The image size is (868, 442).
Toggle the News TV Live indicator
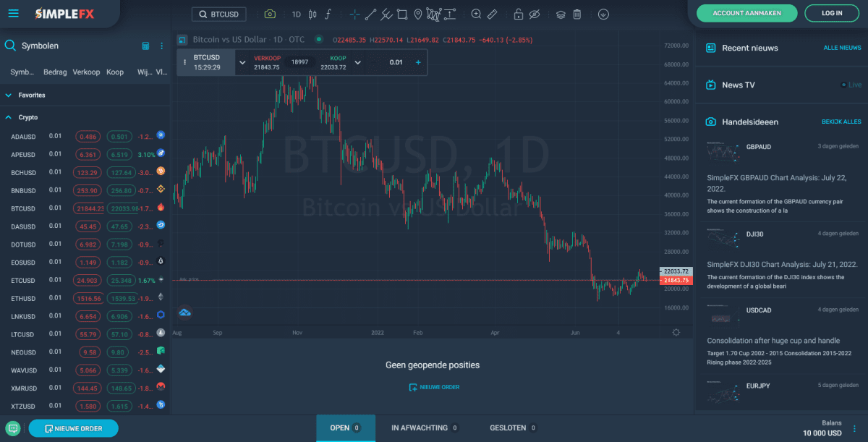click(x=852, y=85)
